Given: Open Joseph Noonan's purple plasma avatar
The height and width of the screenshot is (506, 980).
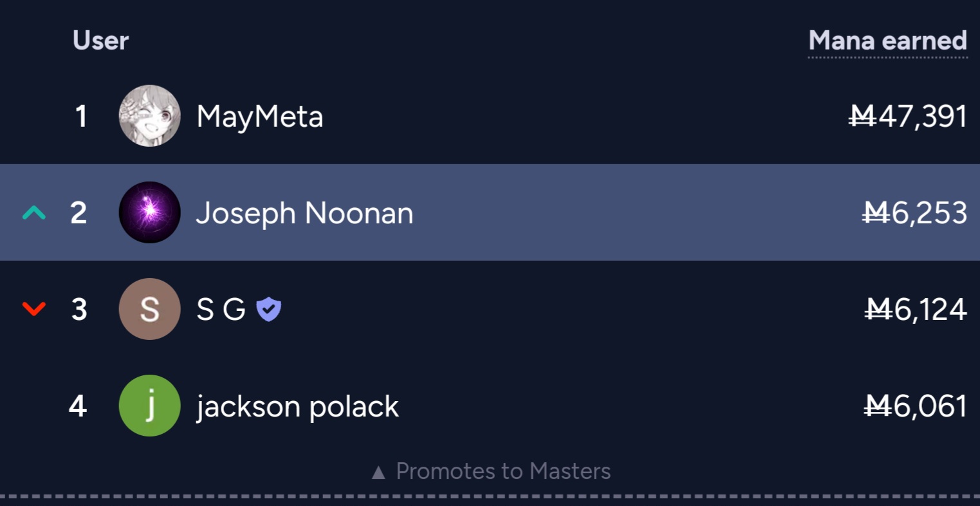Looking at the screenshot, I should pos(149,212).
